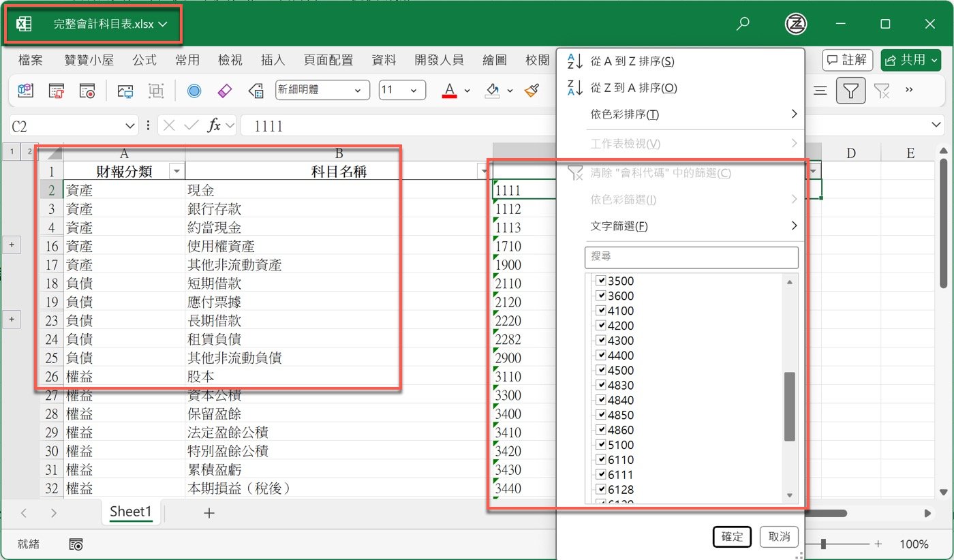Click the 確定 button to apply filter
The image size is (954, 560).
[x=732, y=537]
